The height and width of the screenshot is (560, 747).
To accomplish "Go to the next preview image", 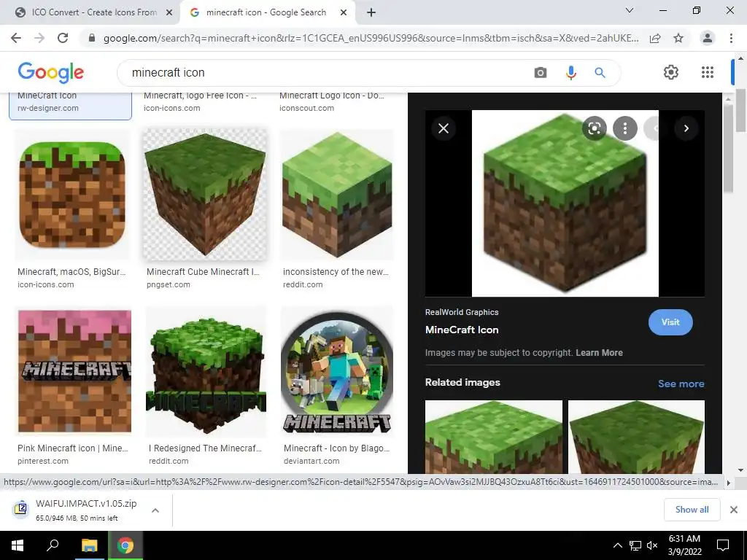I will click(686, 128).
